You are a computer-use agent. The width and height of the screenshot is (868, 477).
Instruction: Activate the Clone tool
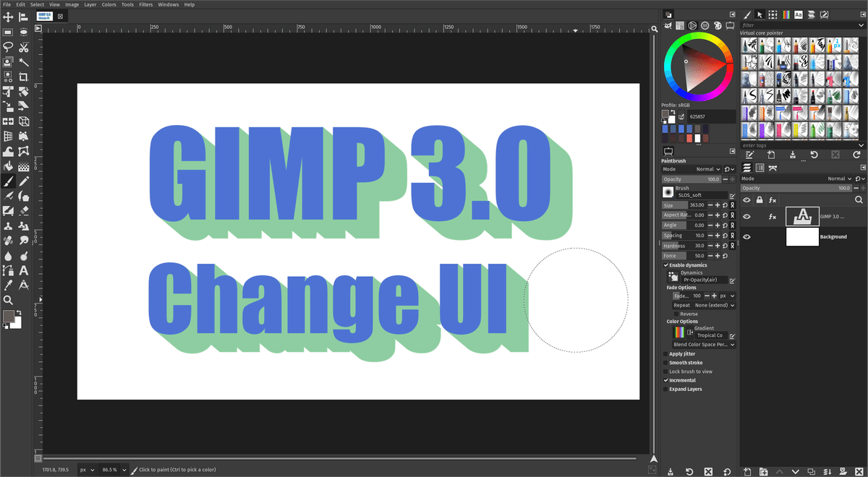tap(8, 225)
